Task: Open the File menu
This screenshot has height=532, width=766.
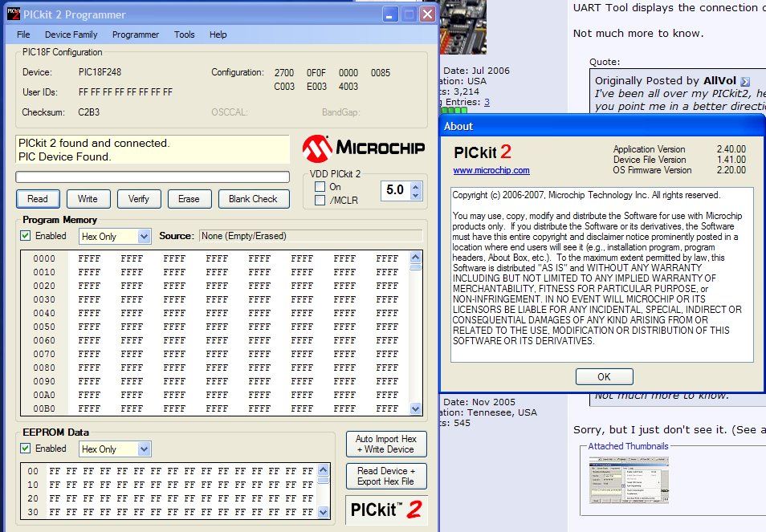Action: tap(23, 35)
